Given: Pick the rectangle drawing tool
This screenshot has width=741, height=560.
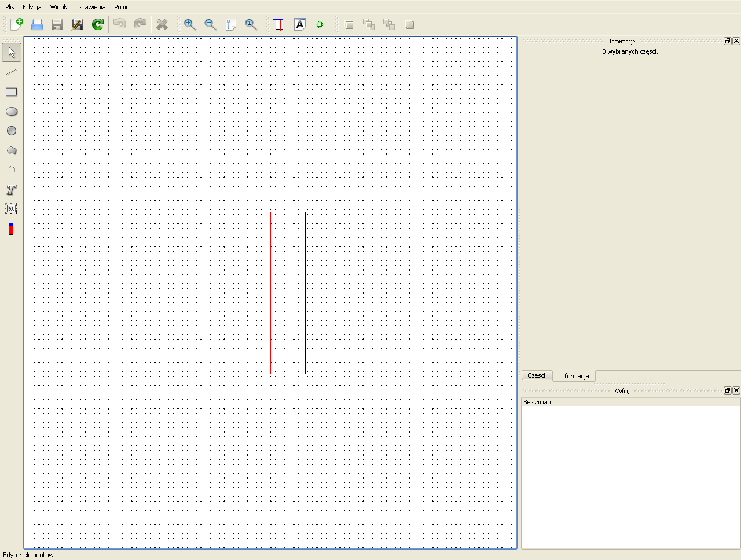Looking at the screenshot, I should [x=12, y=92].
